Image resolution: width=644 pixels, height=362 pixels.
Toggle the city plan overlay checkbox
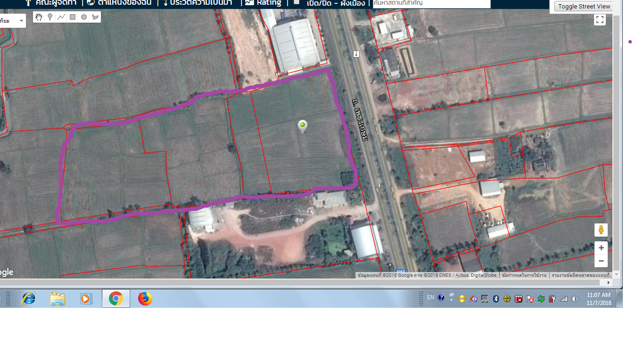coord(297,2)
